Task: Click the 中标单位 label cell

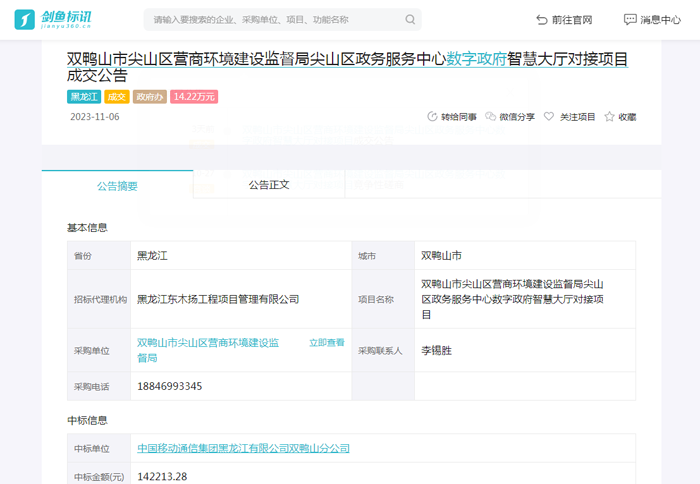Action: coord(99,448)
